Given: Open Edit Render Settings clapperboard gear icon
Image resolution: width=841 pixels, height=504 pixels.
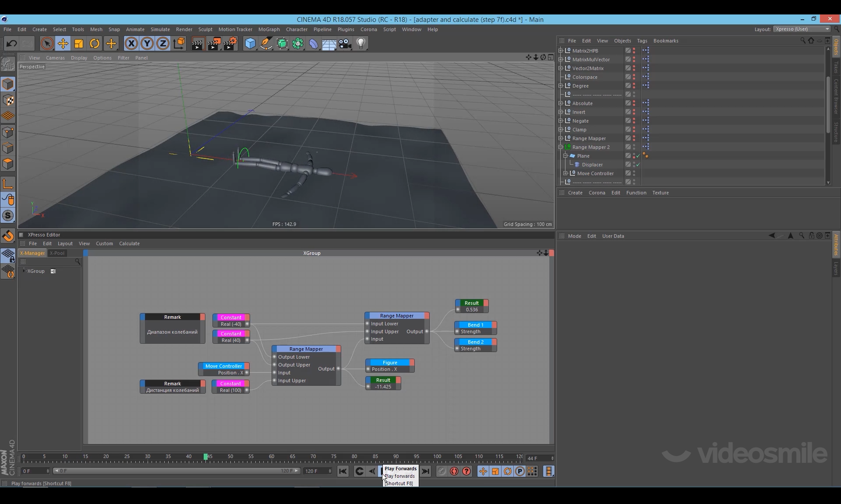Looking at the screenshot, I should click(230, 43).
